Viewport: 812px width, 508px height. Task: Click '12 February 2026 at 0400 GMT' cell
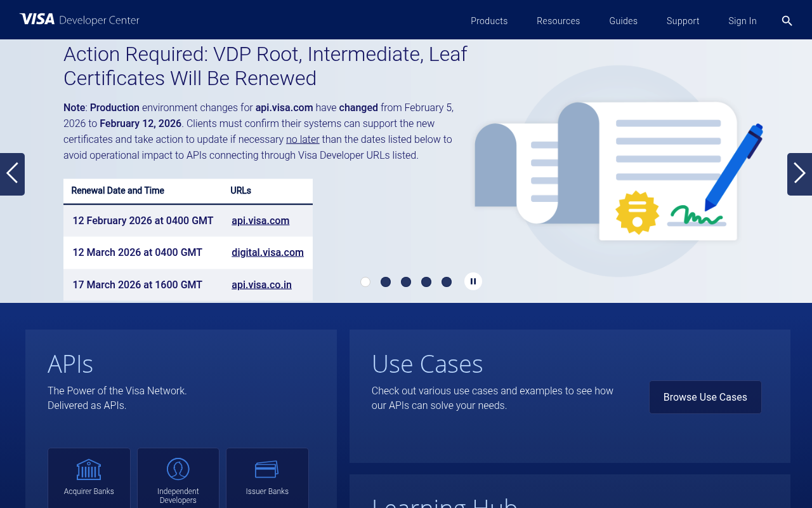pos(143,220)
